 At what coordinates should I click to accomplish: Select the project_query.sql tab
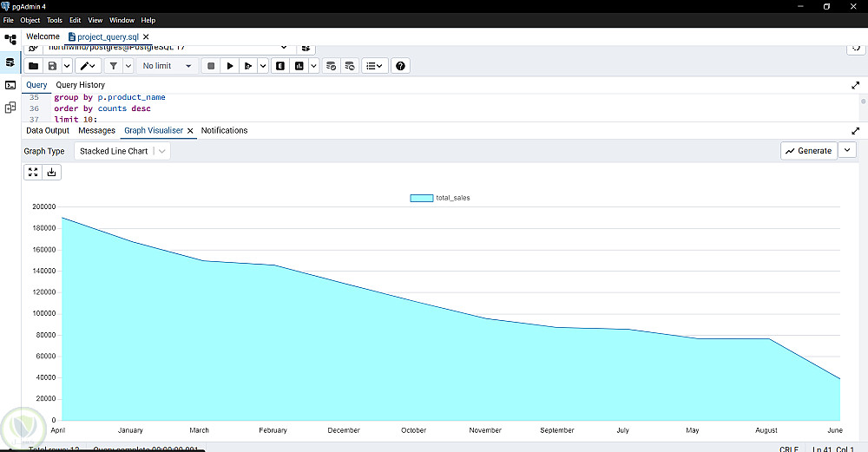click(x=108, y=37)
